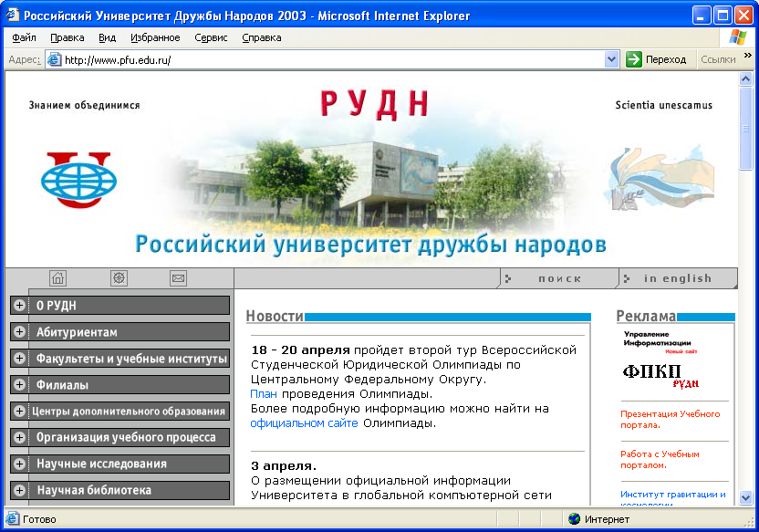Open the Файл menu

point(24,37)
